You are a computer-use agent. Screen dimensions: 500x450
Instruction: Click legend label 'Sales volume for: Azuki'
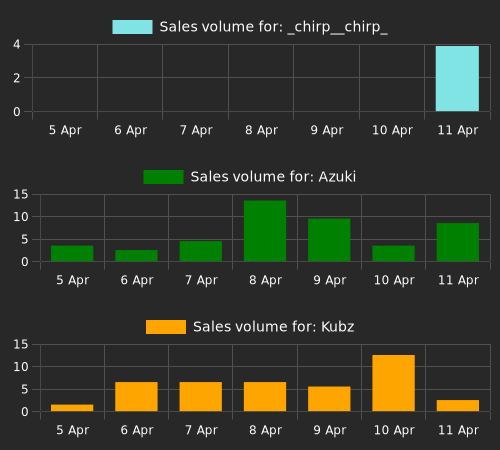273,177
